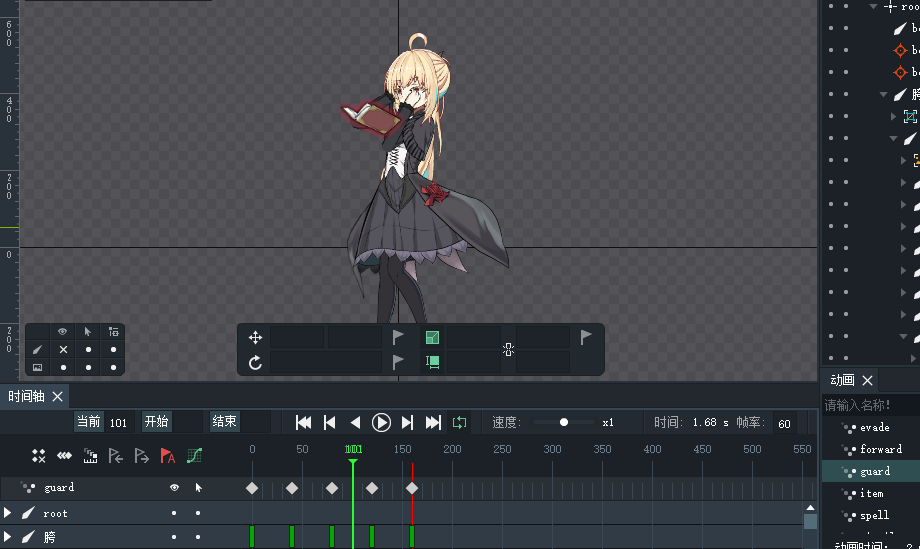Play the guard animation
920x549 pixels.
pyautogui.click(x=381, y=422)
